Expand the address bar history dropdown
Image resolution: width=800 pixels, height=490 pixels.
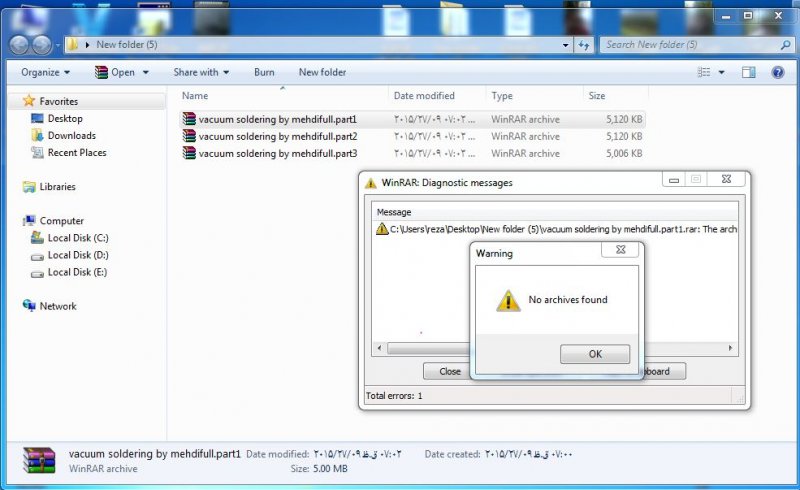pyautogui.click(x=565, y=45)
